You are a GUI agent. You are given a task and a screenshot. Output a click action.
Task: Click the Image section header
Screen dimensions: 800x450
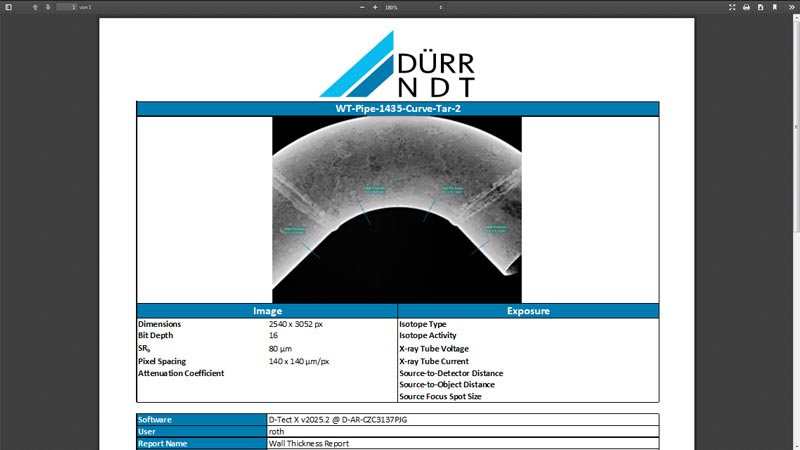pos(267,311)
